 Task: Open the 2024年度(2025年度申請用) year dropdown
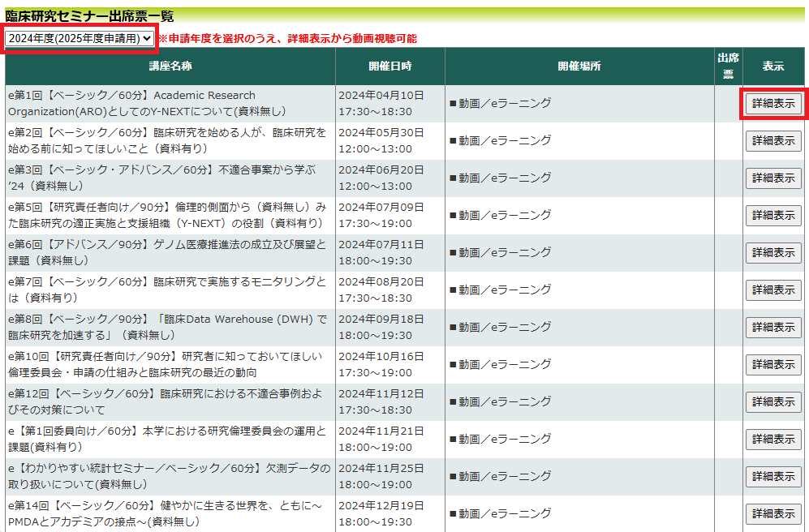tap(79, 38)
